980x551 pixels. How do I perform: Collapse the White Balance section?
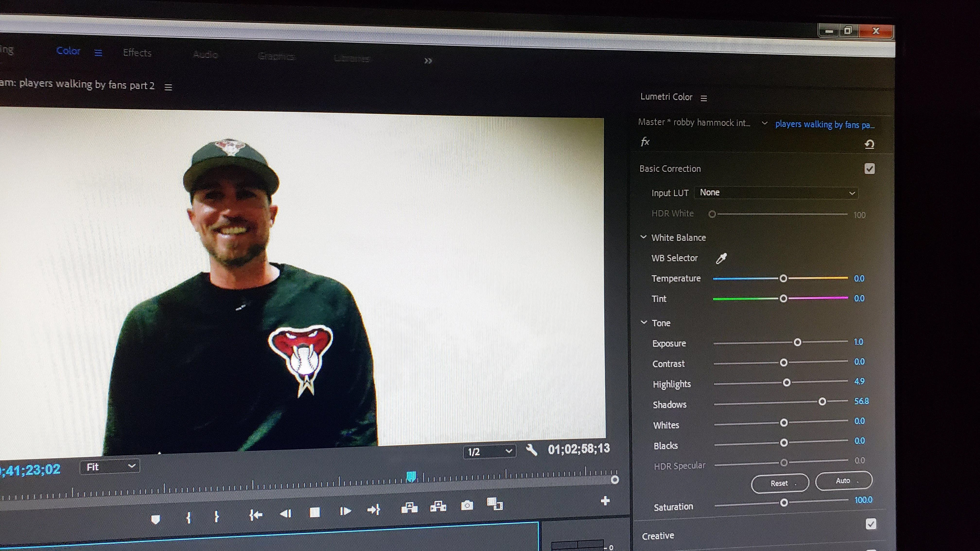[643, 237]
